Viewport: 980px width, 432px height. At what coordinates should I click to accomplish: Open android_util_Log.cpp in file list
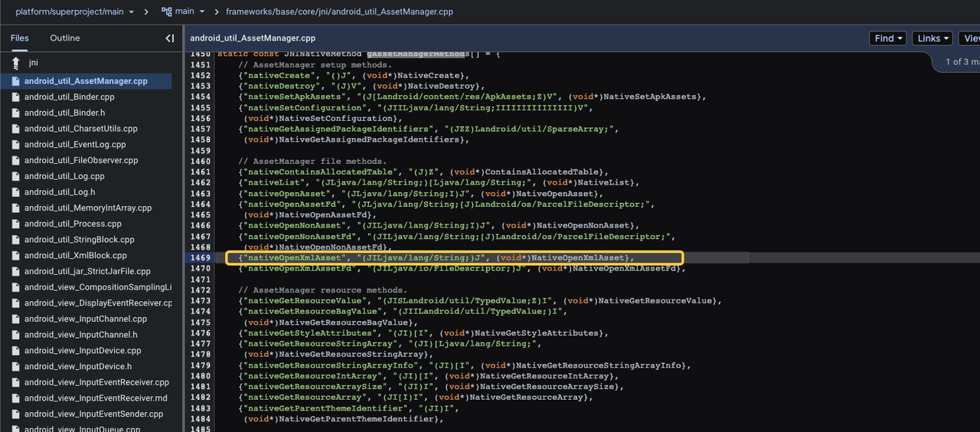tap(64, 176)
